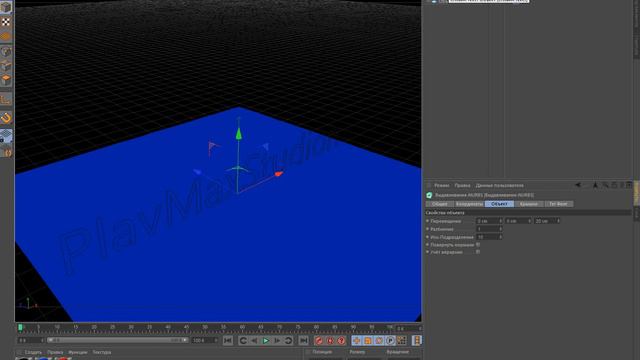Go to the end of animation
Screen dimensions: 640x360
click(303, 340)
